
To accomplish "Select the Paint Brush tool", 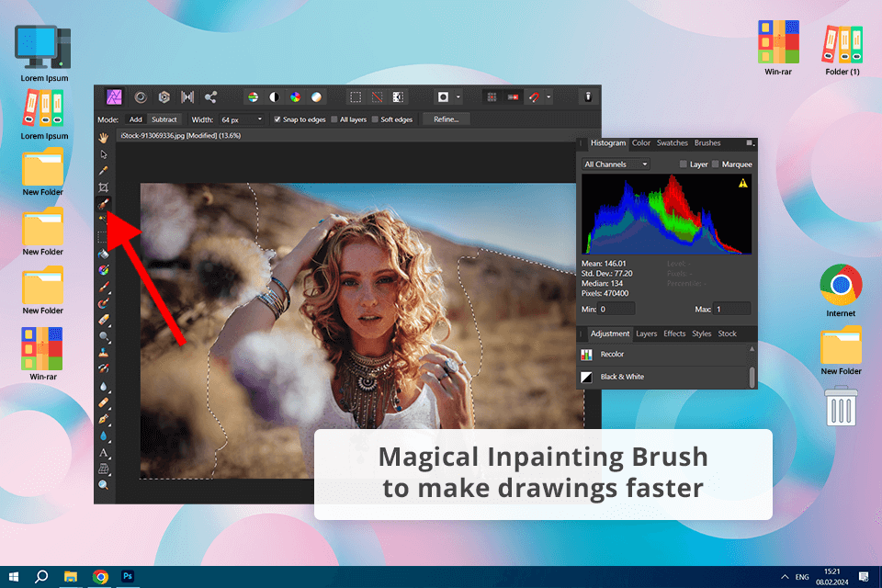I will 104,287.
